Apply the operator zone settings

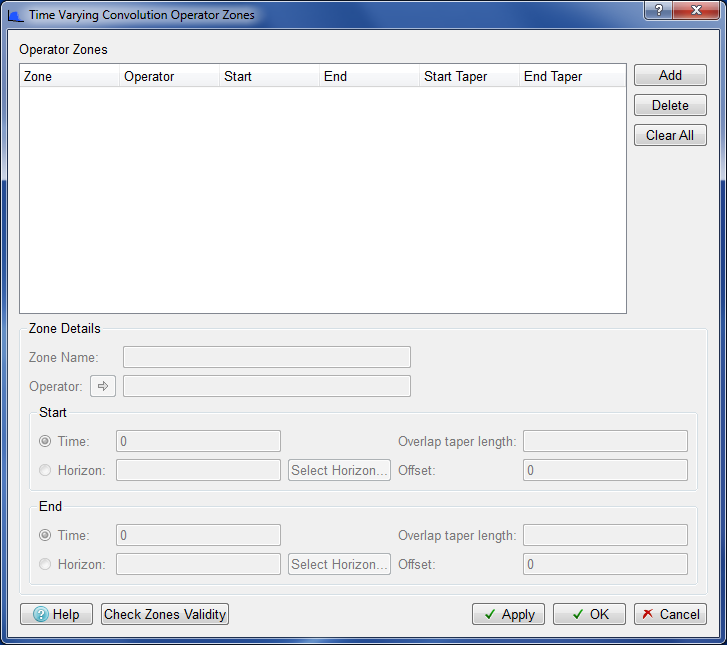(509, 614)
